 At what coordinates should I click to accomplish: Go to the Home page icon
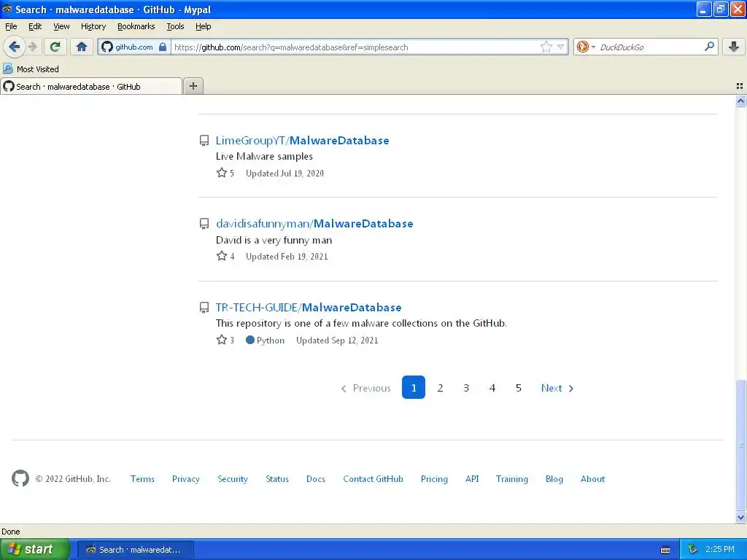click(x=82, y=47)
